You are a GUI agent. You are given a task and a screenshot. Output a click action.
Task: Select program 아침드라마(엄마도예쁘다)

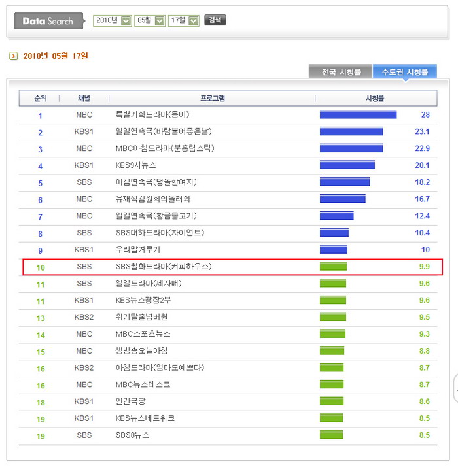pyautogui.click(x=160, y=367)
